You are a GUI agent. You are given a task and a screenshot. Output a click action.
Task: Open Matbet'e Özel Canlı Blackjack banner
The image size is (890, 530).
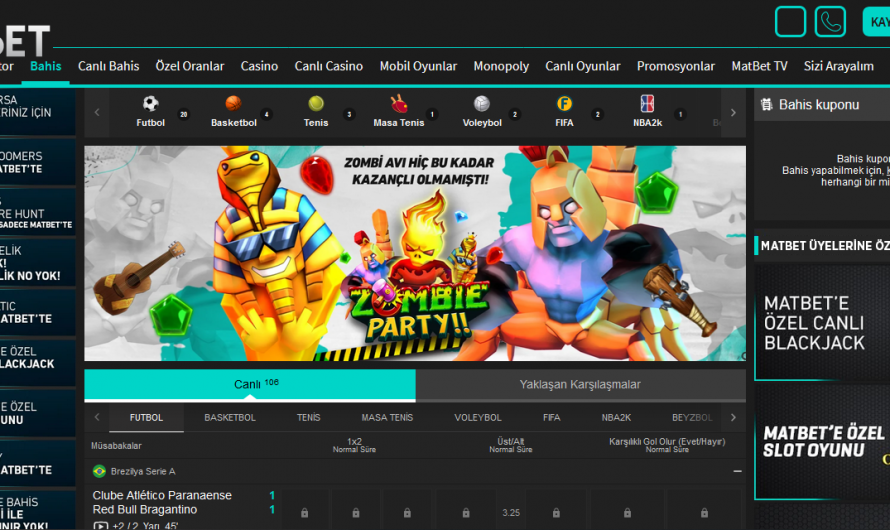822,322
